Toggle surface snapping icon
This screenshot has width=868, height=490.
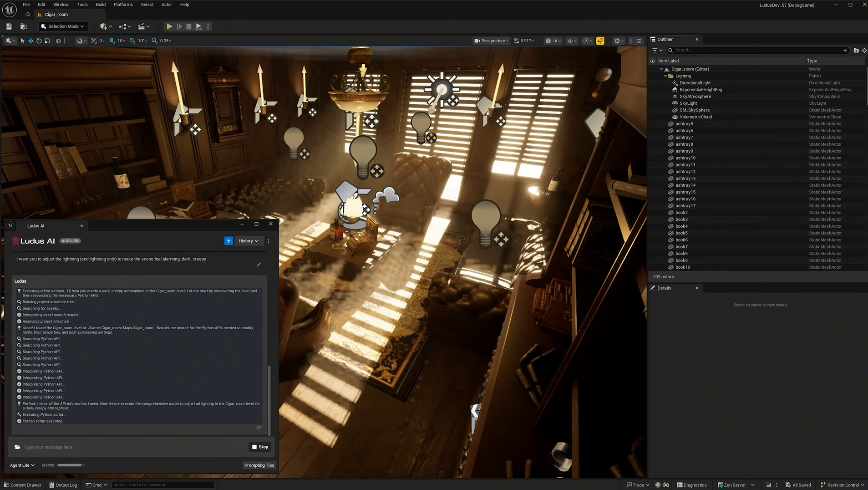click(94, 41)
